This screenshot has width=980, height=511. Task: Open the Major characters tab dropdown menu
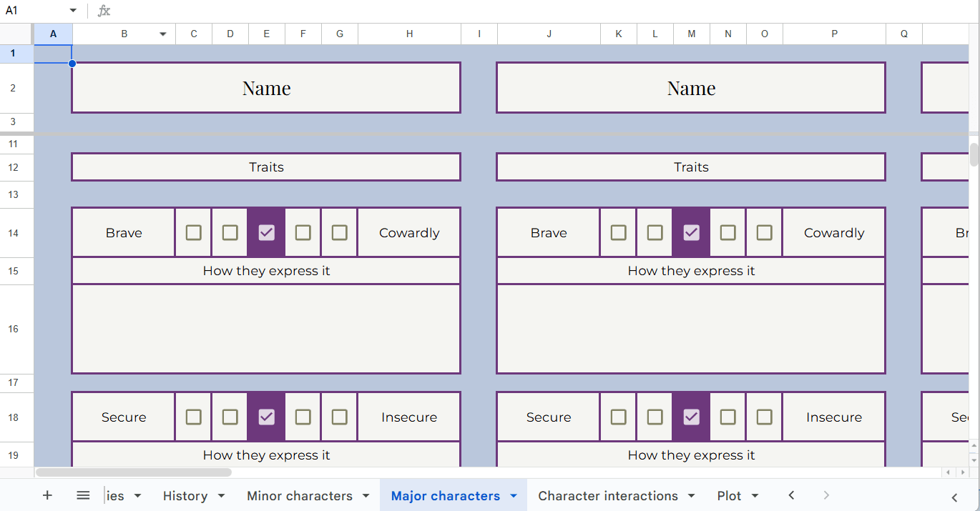[x=513, y=495]
